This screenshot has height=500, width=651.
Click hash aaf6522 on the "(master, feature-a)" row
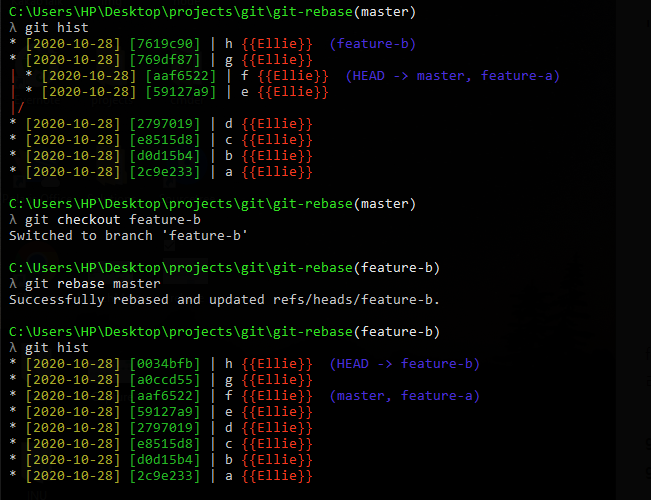[165, 396]
